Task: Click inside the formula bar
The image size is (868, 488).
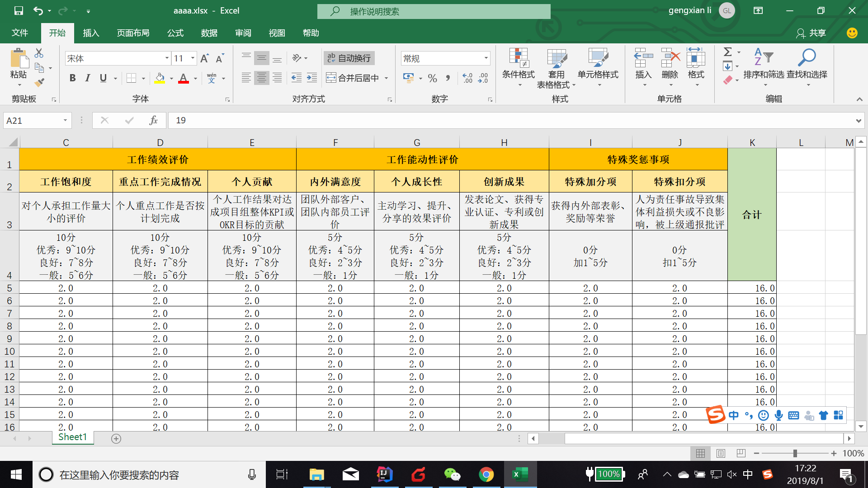Action: coord(316,120)
